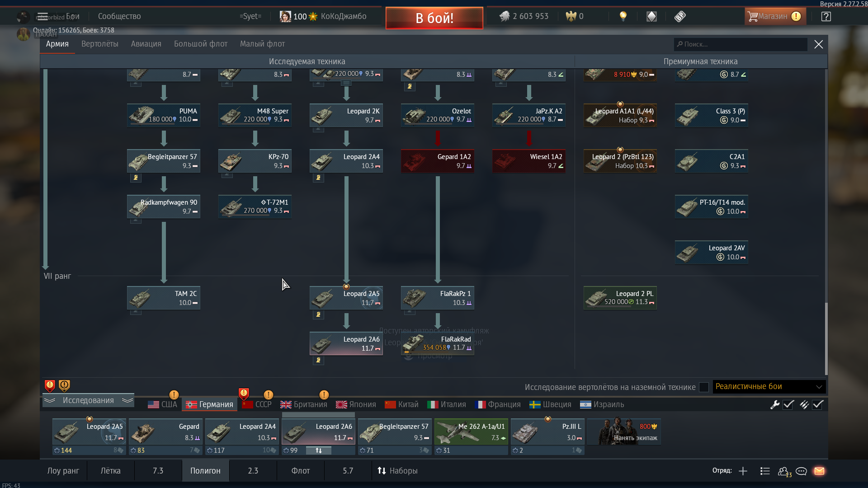This screenshot has height=488, width=868.
Task: Open the Магазин shop button
Action: [775, 16]
